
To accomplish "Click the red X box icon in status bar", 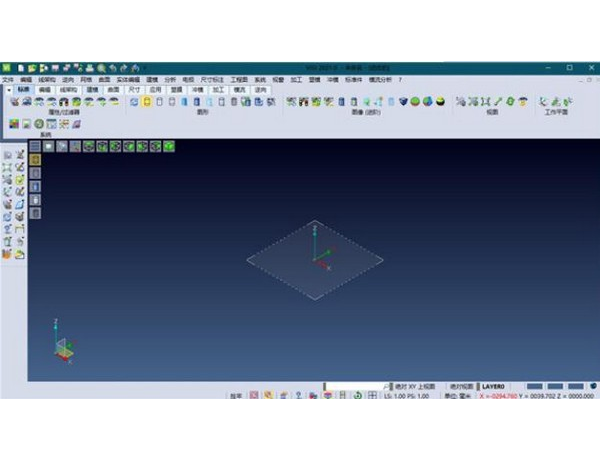I will pos(254,395).
